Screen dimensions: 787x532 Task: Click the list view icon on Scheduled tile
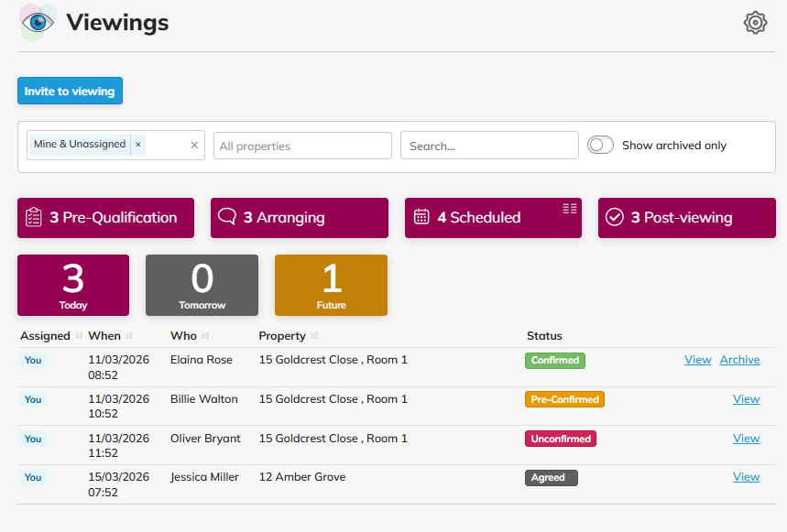coord(570,209)
